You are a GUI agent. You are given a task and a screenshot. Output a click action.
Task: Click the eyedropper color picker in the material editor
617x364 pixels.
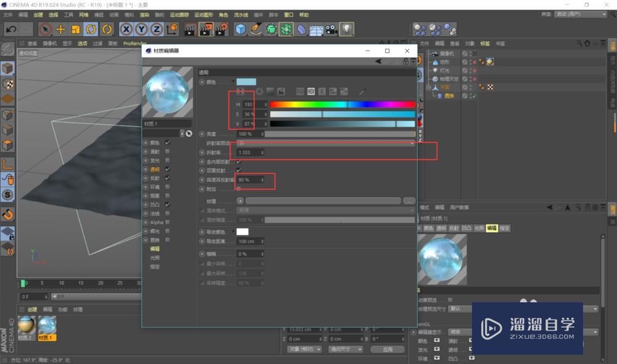click(362, 92)
